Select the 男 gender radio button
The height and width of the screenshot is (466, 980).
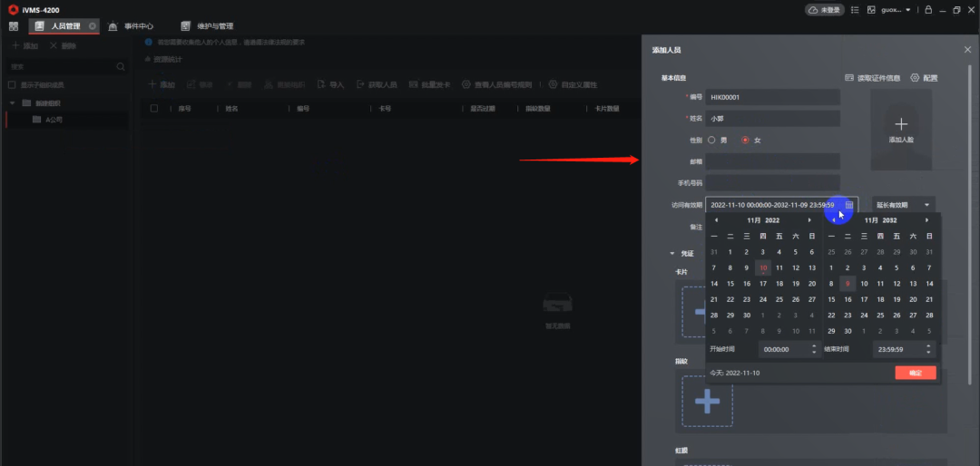tap(711, 141)
